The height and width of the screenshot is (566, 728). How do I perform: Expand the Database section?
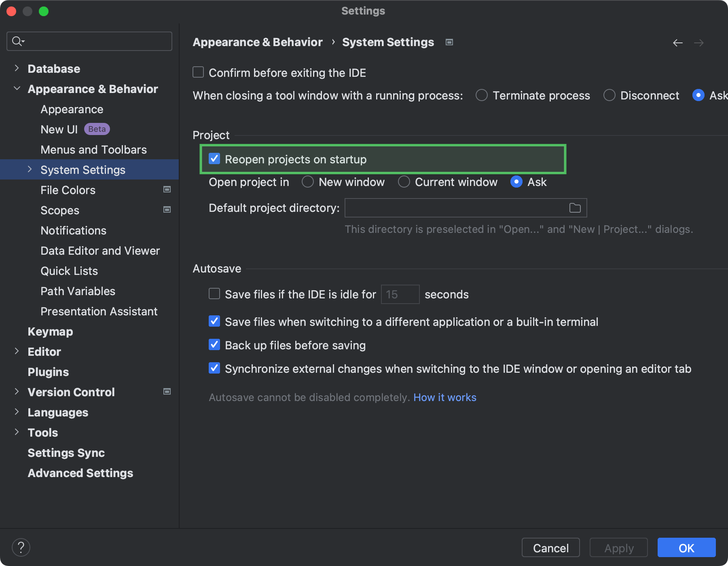[x=17, y=68]
